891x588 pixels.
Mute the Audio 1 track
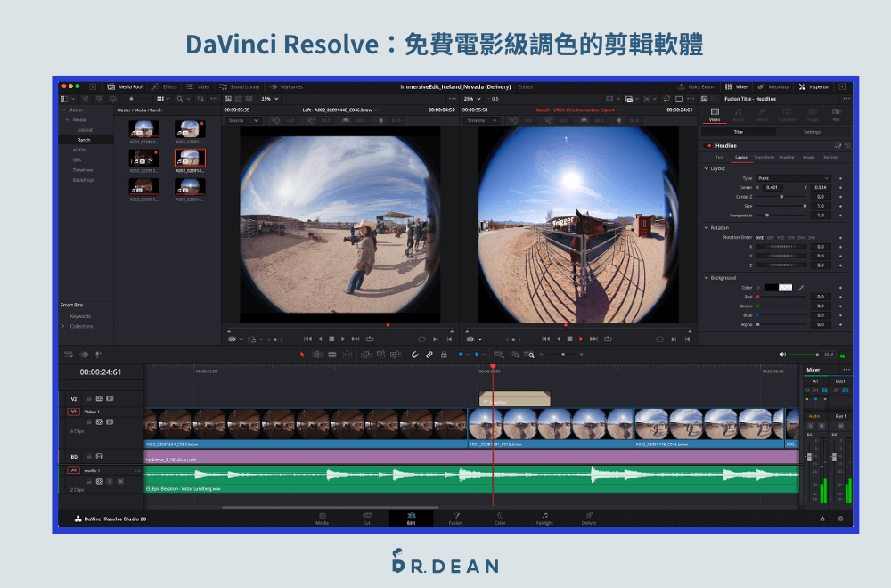(120, 482)
